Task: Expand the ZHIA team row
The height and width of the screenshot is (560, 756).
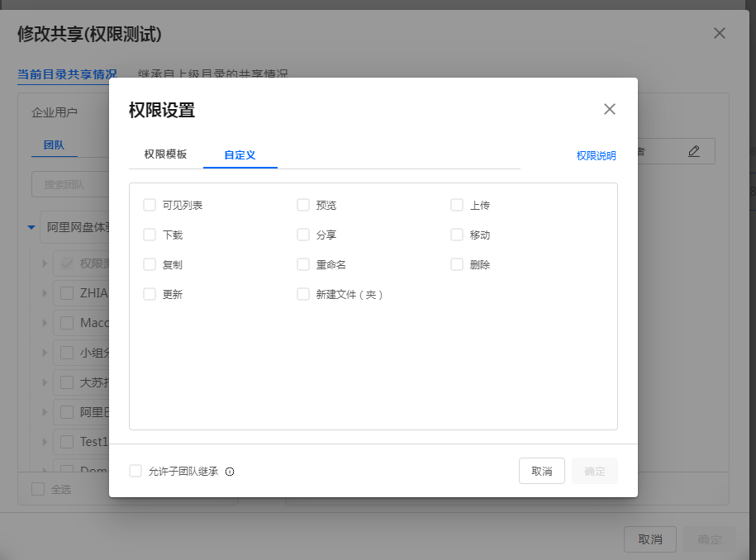Action: click(x=45, y=293)
